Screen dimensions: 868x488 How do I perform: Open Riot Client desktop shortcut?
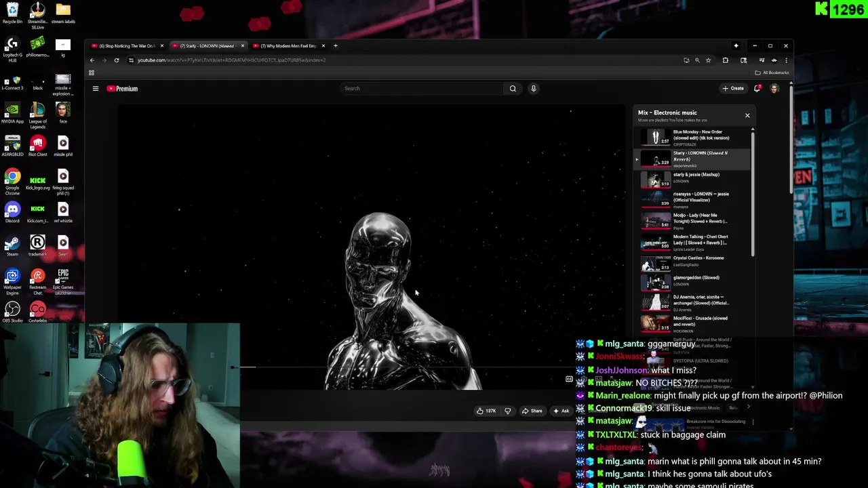(37, 146)
